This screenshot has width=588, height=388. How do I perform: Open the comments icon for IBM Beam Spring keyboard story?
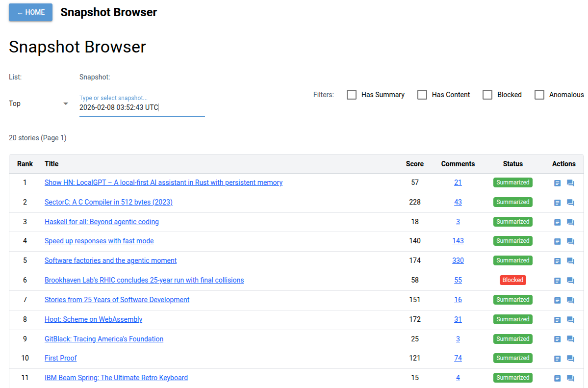pos(570,378)
